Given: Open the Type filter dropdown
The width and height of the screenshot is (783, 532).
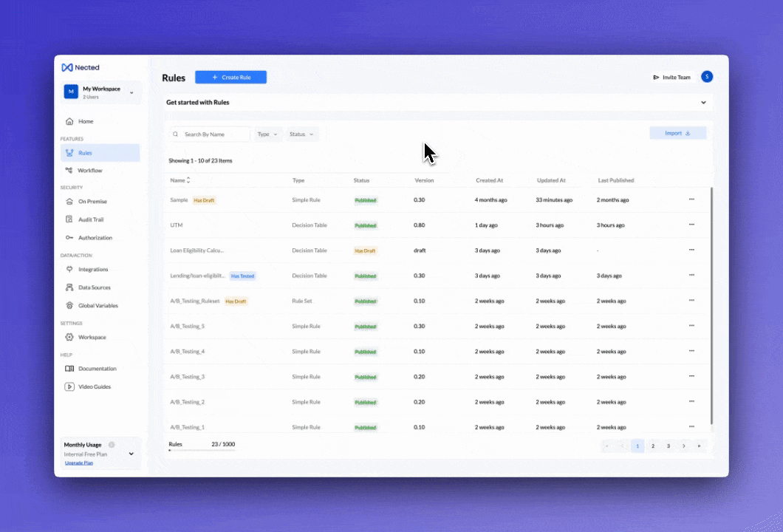Looking at the screenshot, I should coord(267,134).
